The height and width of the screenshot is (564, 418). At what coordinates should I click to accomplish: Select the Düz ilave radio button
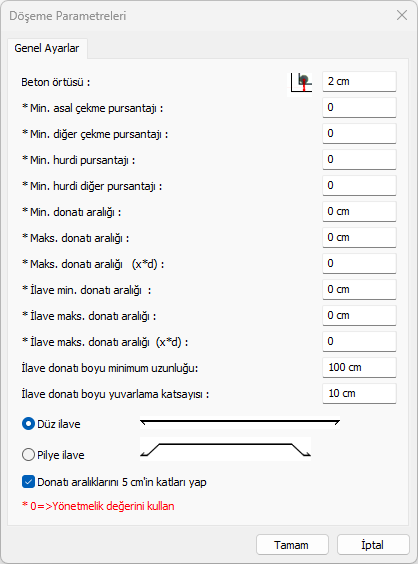click(28, 424)
